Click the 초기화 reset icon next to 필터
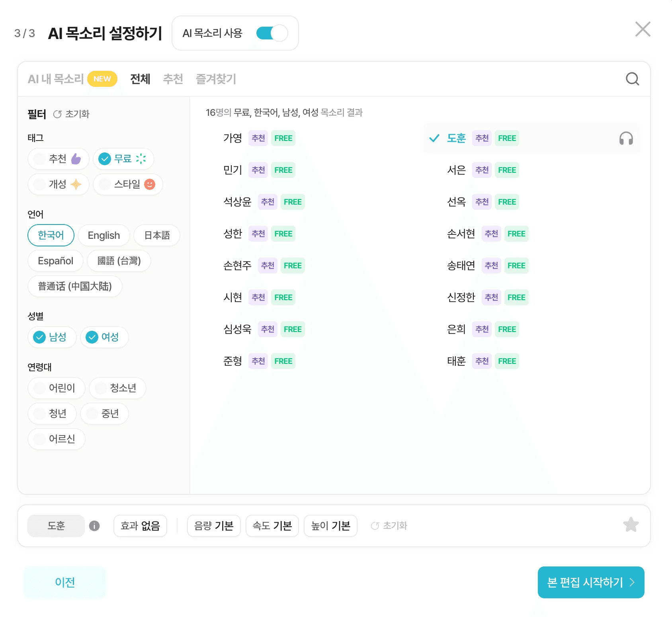 click(57, 114)
